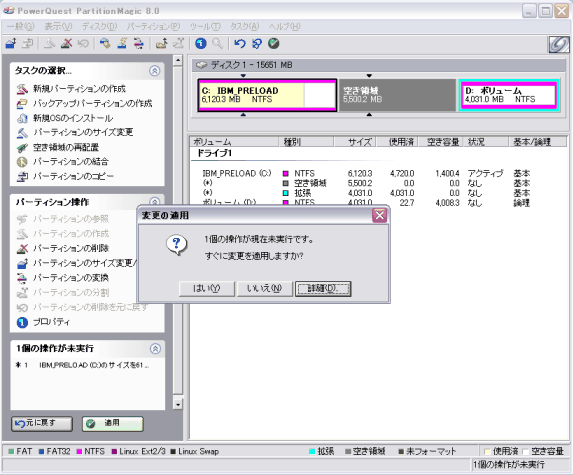The width and height of the screenshot is (573, 475).
Task: Open the パーティション(P) menu
Action: tap(153, 26)
